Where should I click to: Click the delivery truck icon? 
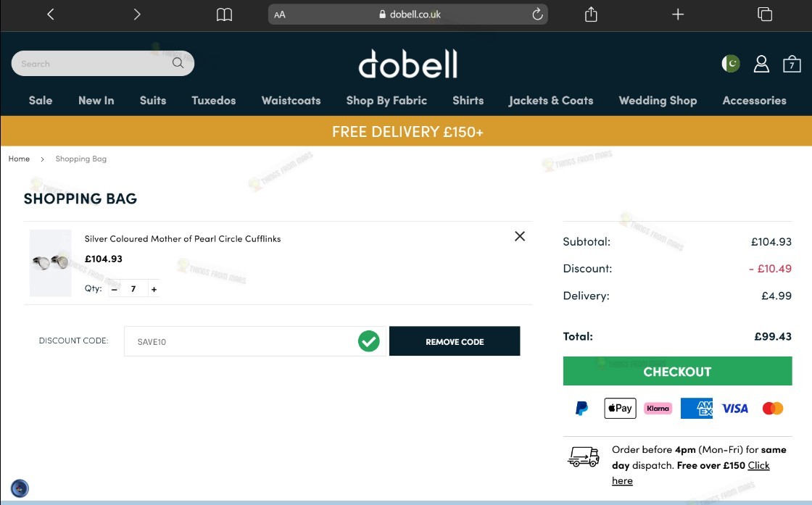584,456
